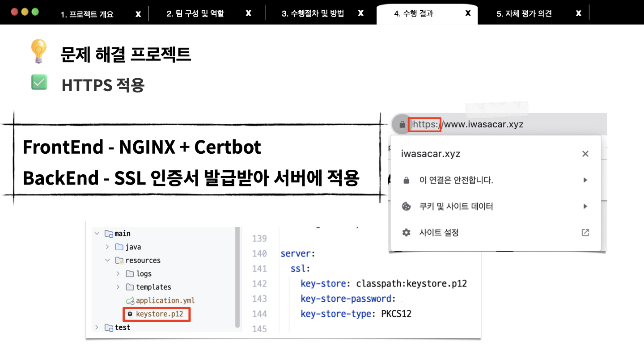Collapse the 'resources' folder chevron
This screenshot has height=362, width=644.
tap(107, 260)
